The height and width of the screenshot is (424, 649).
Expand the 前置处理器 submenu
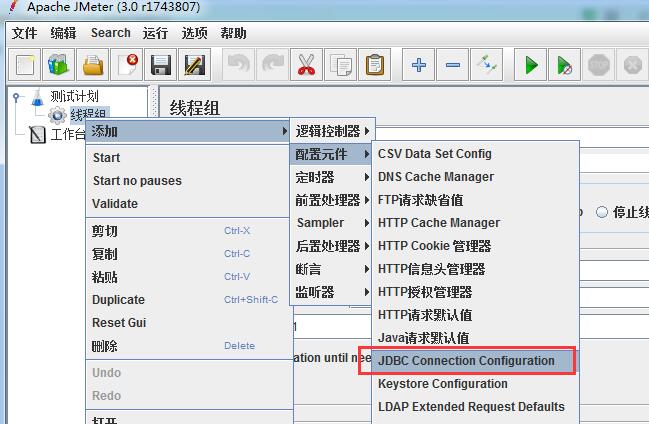(x=331, y=200)
